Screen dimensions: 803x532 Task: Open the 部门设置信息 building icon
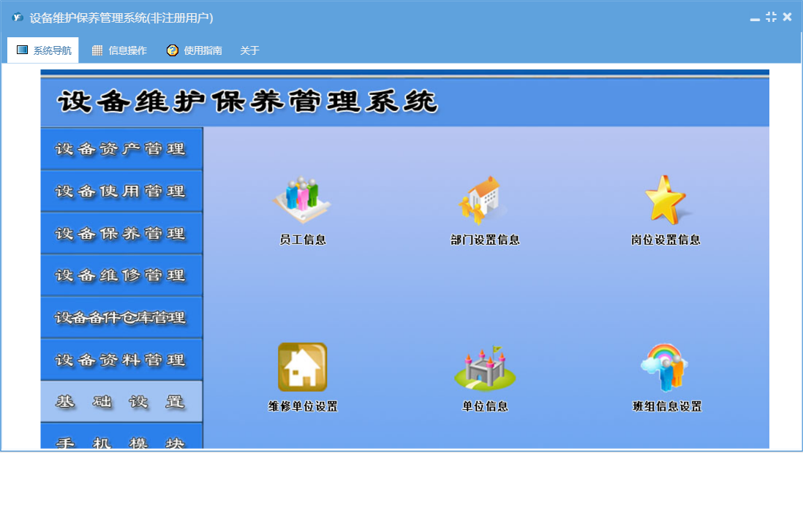click(483, 200)
